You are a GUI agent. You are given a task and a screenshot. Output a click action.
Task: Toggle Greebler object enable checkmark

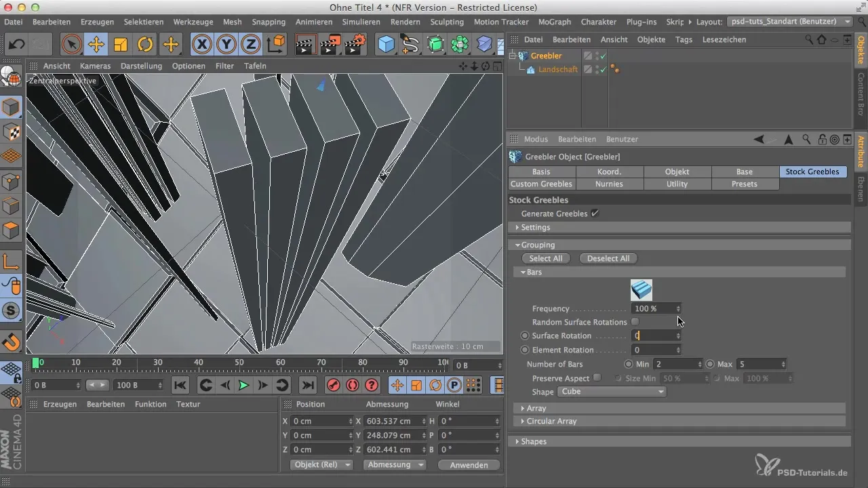coord(602,56)
